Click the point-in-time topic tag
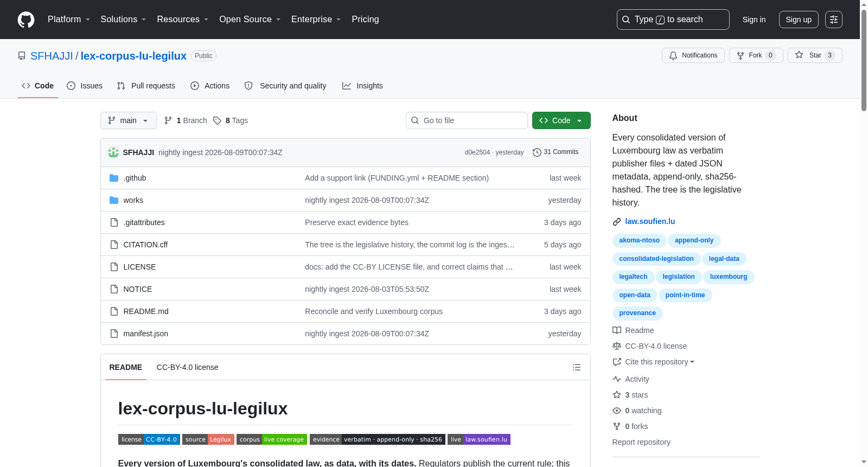The width and height of the screenshot is (868, 467). pos(685,295)
